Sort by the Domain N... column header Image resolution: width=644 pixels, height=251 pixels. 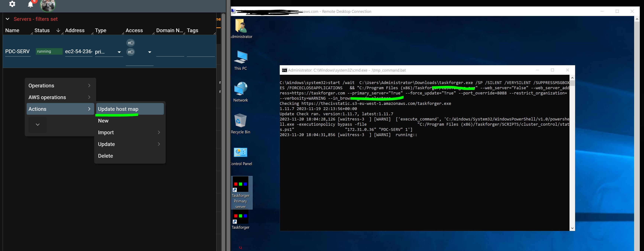pos(170,30)
